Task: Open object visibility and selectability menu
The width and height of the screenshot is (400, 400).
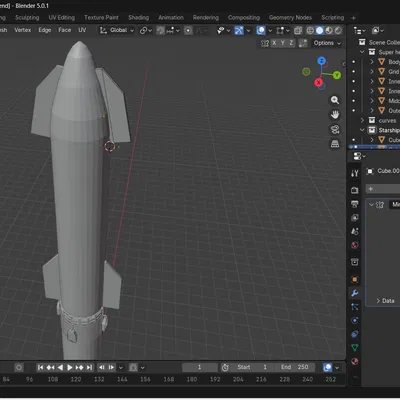Action: coord(223,31)
